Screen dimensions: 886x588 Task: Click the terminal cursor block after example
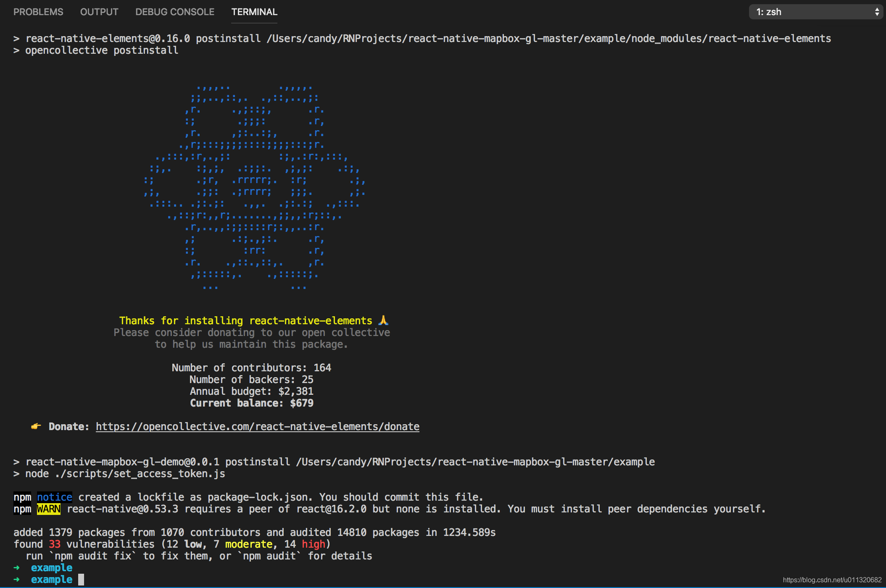pos(81,580)
